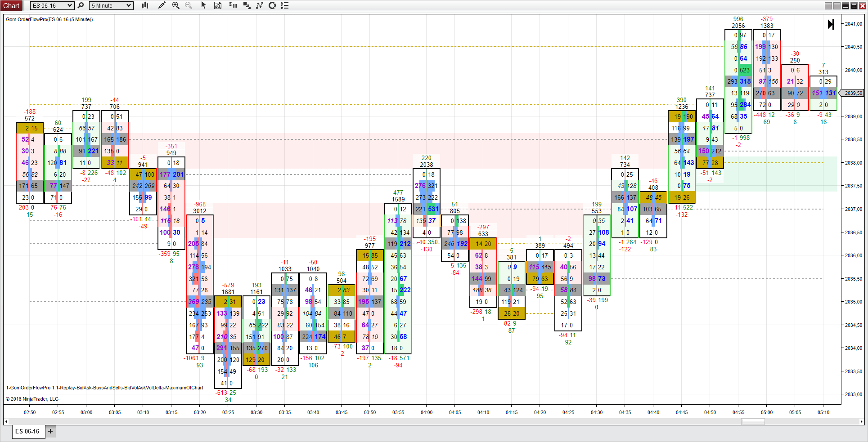Click the -579 delta label
Viewport: 868px width, 442px height.
(228, 285)
